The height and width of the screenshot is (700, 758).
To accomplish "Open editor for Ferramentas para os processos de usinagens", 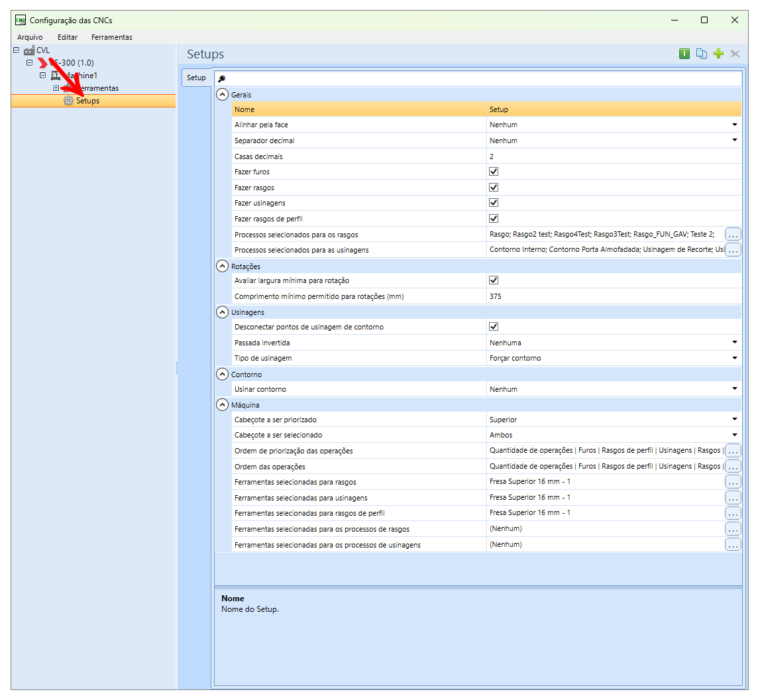I will (733, 545).
